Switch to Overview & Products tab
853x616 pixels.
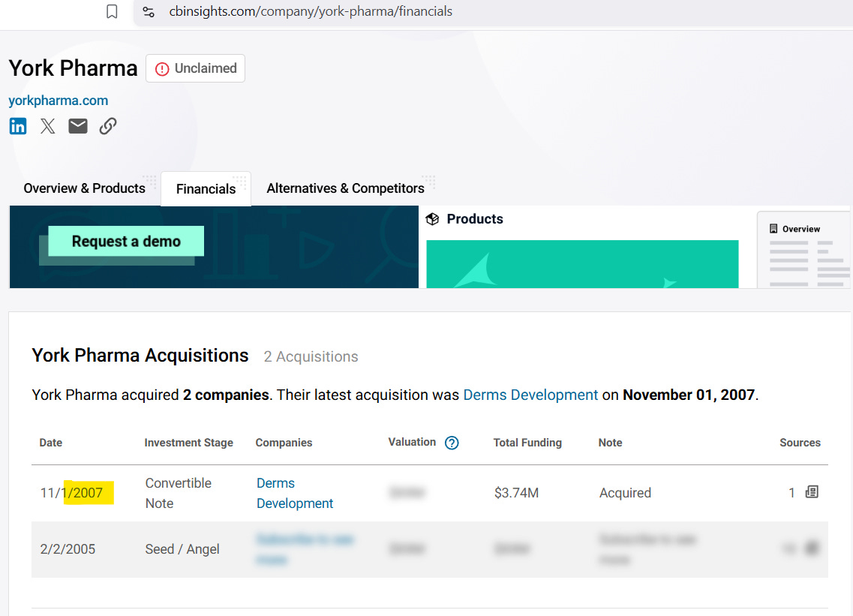(x=84, y=188)
